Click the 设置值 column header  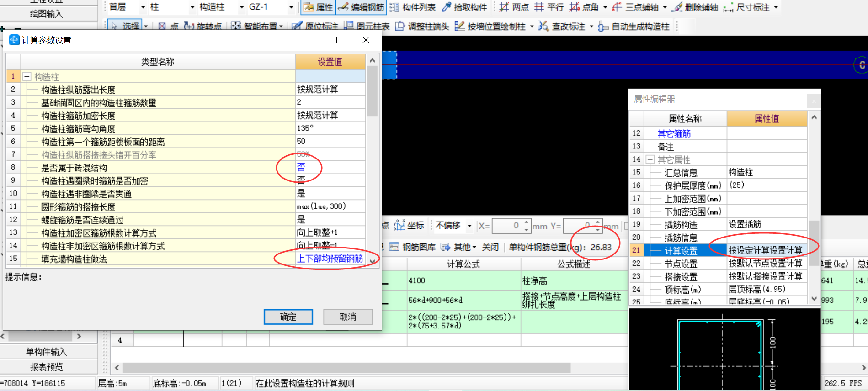[x=330, y=62]
